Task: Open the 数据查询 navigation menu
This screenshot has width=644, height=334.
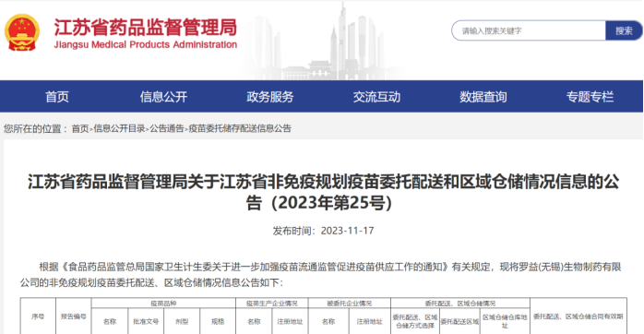Action: [483, 97]
